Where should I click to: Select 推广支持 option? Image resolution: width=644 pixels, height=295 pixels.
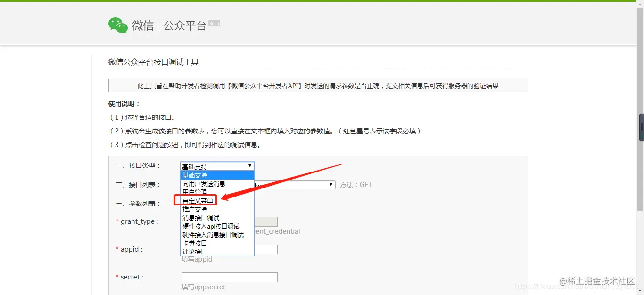pyautogui.click(x=217, y=209)
